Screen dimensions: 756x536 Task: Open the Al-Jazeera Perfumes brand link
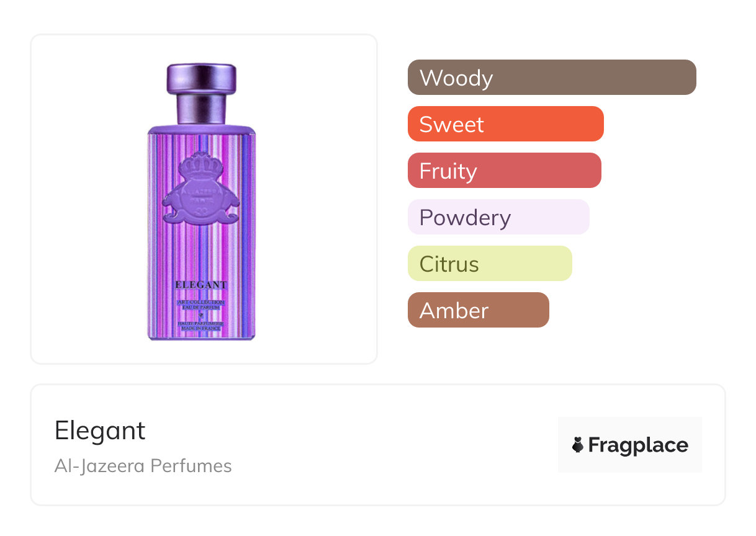[143, 466]
